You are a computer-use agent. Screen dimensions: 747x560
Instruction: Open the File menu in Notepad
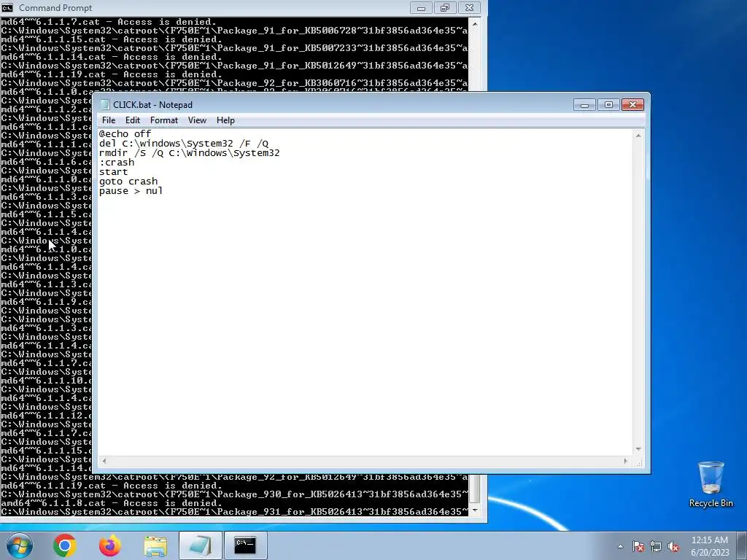[x=109, y=120]
